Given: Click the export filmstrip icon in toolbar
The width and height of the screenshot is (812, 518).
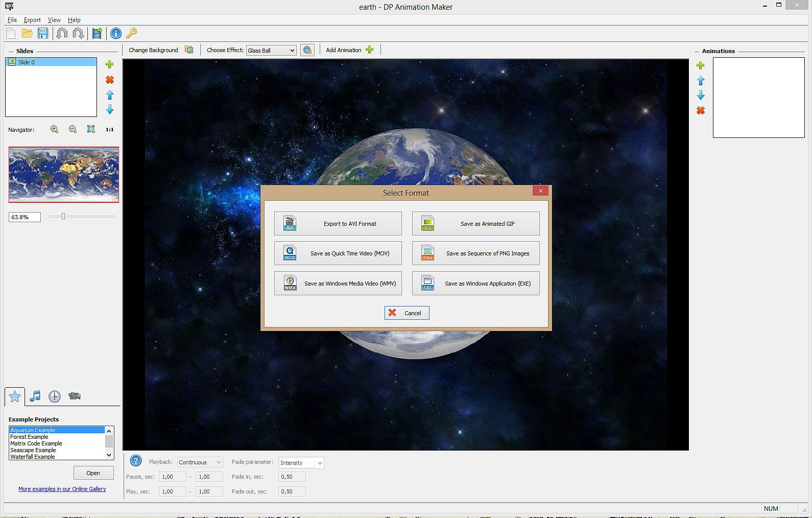Looking at the screenshot, I should (97, 34).
